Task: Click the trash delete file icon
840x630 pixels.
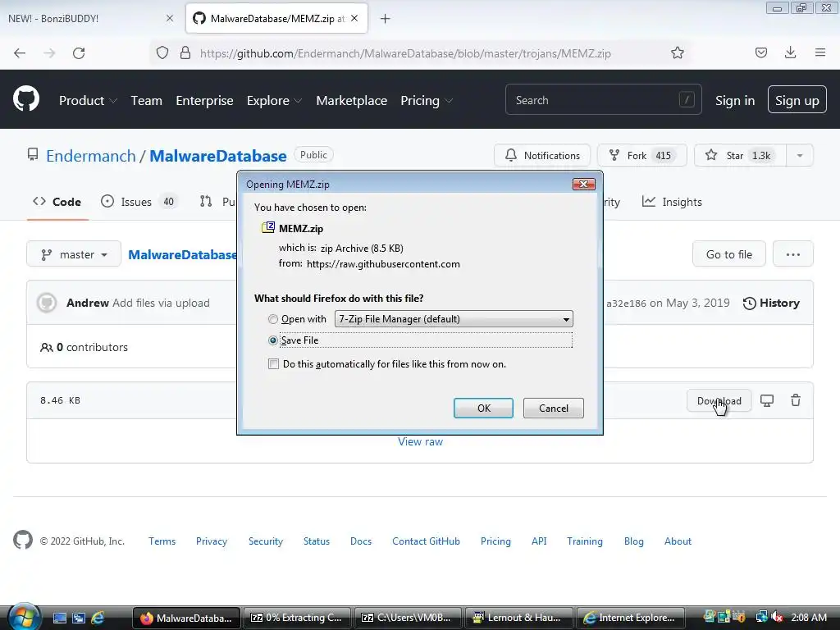Action: (x=796, y=400)
